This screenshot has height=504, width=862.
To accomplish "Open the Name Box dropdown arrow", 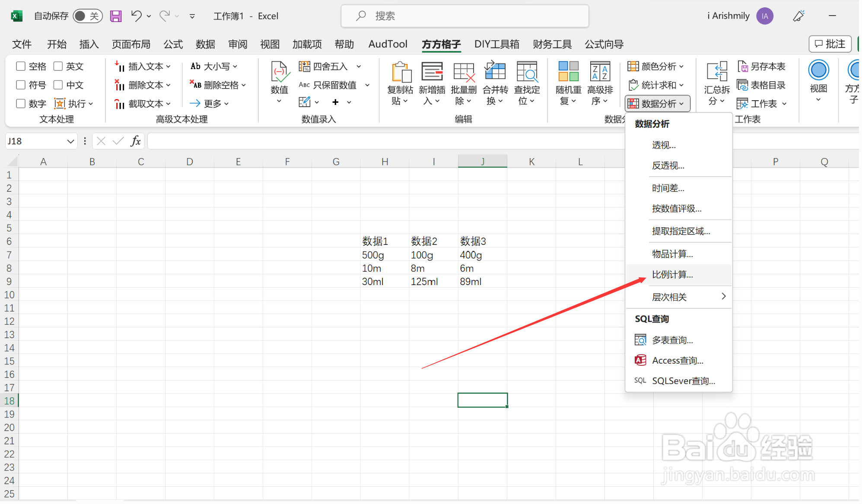I will [70, 141].
